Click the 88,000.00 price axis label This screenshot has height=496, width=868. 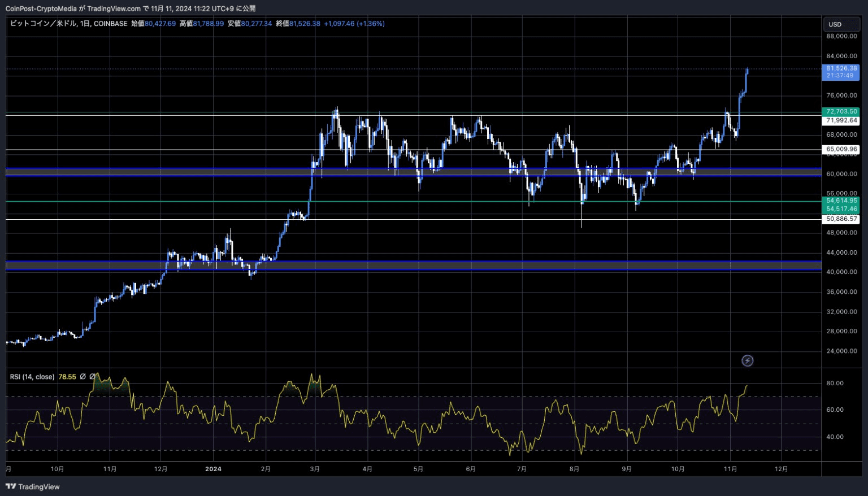[x=841, y=36]
